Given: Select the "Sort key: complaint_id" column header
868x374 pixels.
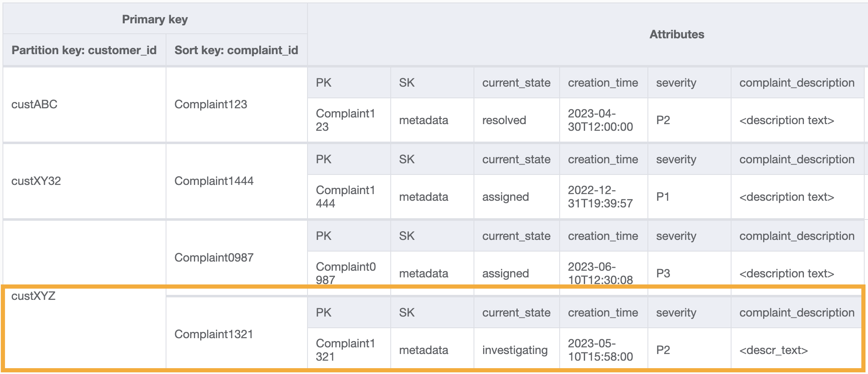Looking at the screenshot, I should (236, 50).
